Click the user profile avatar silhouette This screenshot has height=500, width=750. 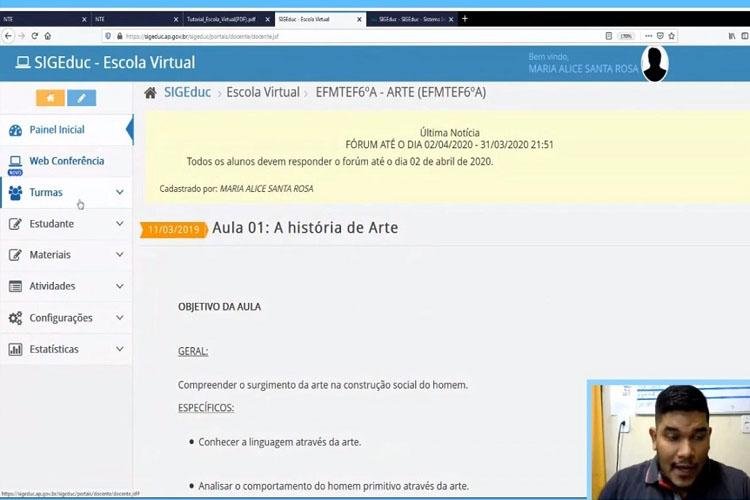click(655, 63)
